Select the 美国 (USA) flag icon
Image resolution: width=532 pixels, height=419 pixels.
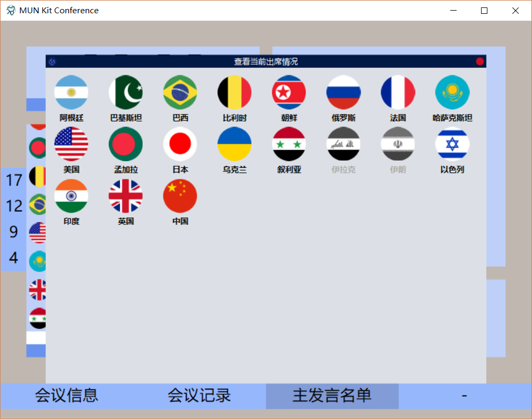point(71,144)
